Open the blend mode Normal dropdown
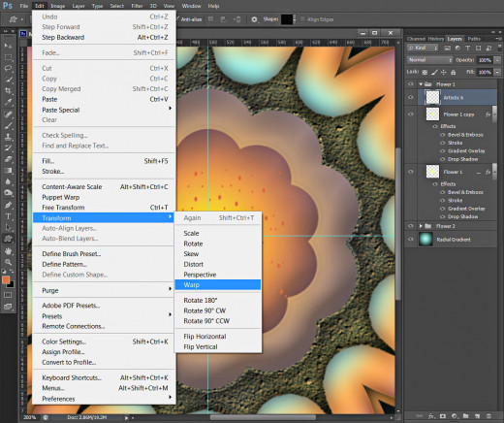Viewport: 504px width, 423px height. pos(429,60)
